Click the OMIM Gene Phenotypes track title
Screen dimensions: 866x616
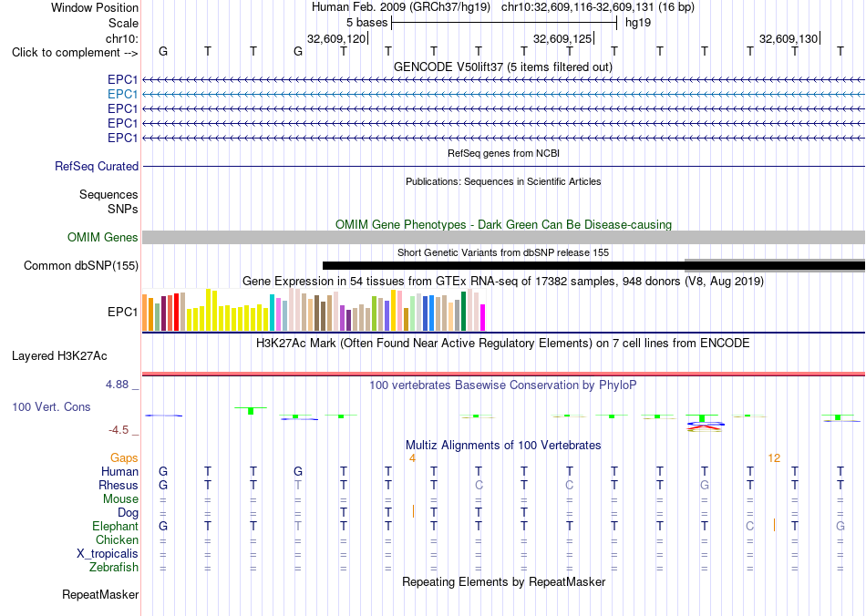coord(504,225)
